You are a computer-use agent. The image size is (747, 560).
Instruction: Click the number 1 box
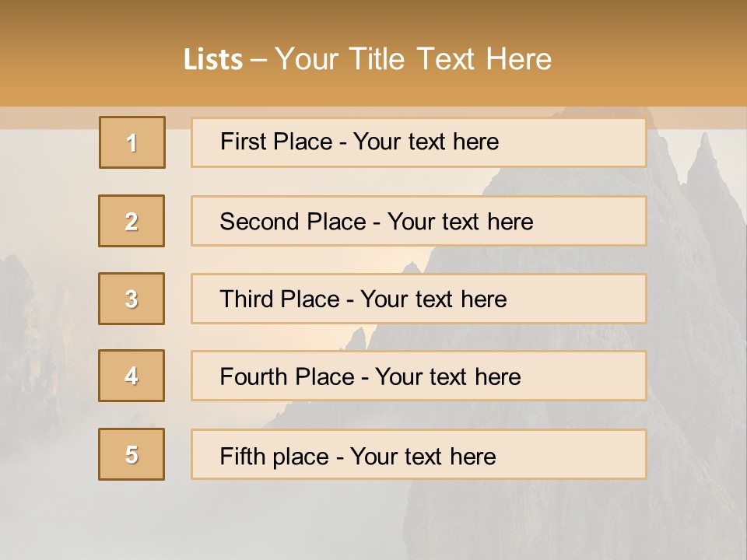pyautogui.click(x=132, y=142)
